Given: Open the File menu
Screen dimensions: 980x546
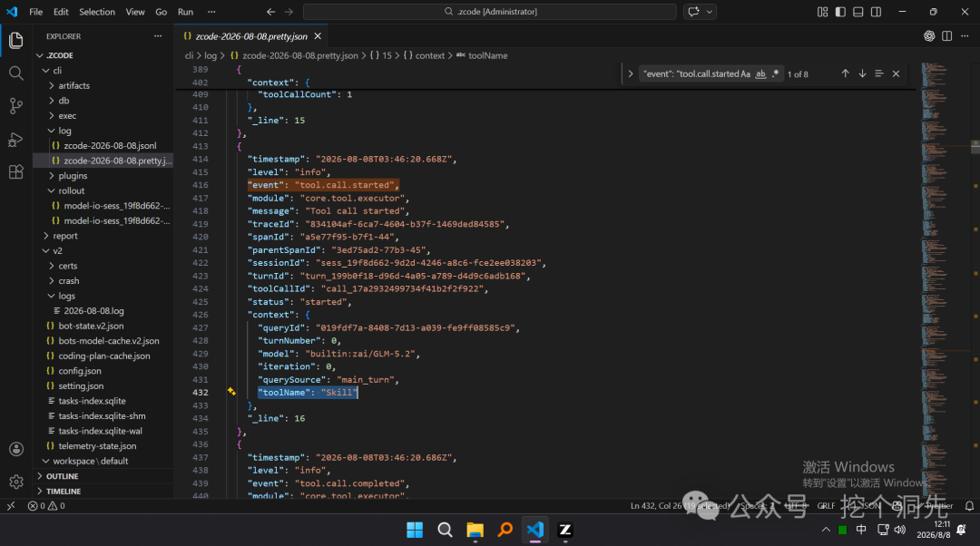Looking at the screenshot, I should click(36, 11).
